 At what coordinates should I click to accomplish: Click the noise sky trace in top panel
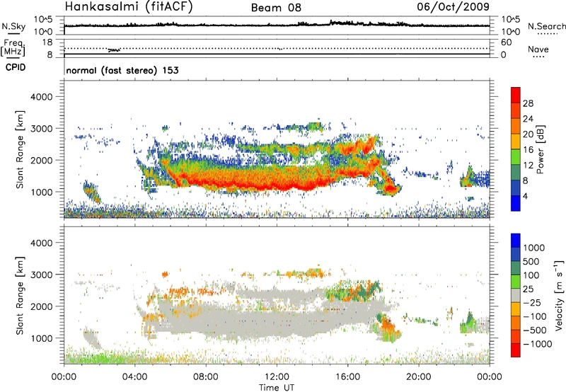point(277,25)
